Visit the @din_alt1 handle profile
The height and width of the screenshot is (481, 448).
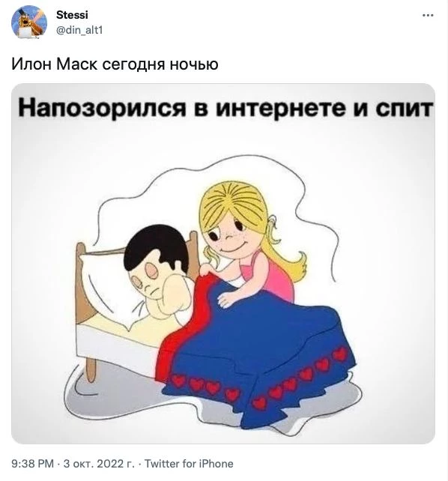[x=79, y=30]
